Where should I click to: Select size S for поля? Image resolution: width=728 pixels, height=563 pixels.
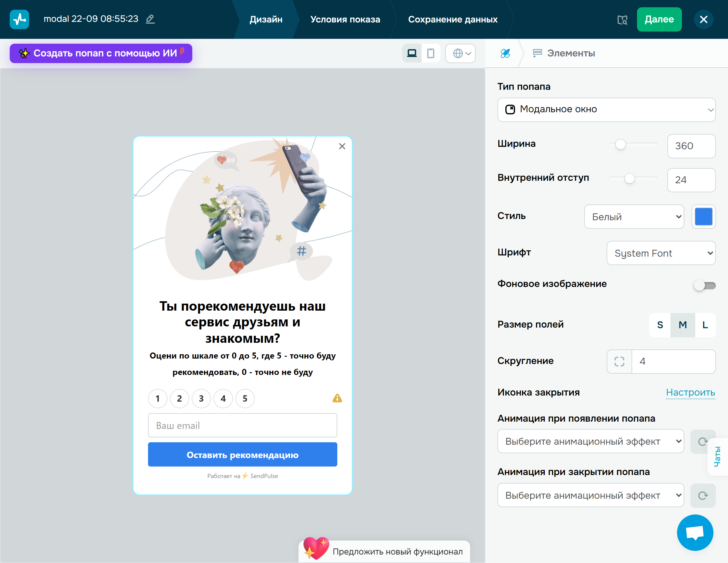pyautogui.click(x=660, y=325)
